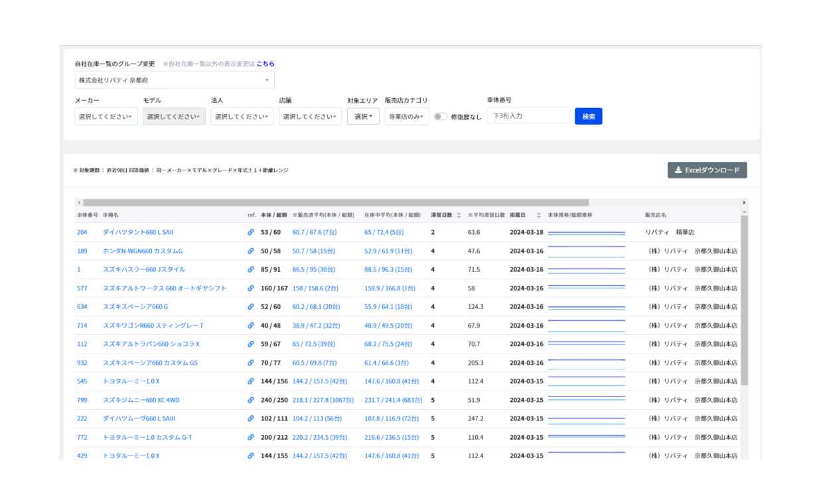Open ref link icon for ダイハツタント660 L SAII
823x504 pixels.
251,233
